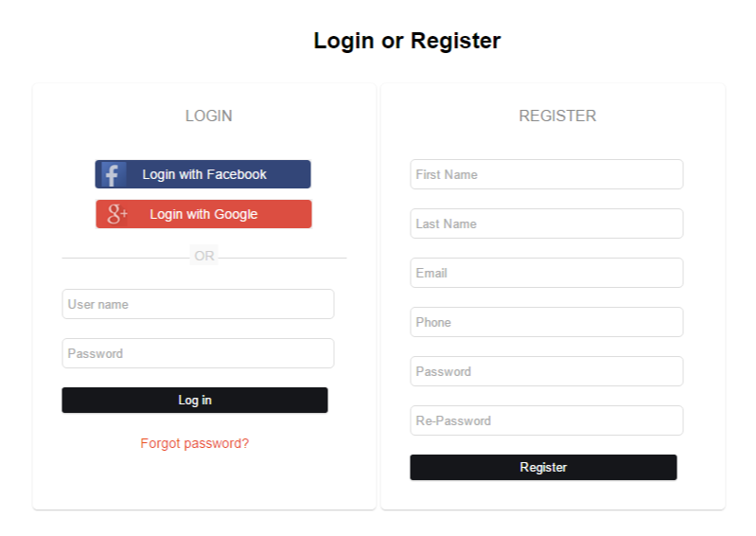Click the Login or Register title

(407, 41)
